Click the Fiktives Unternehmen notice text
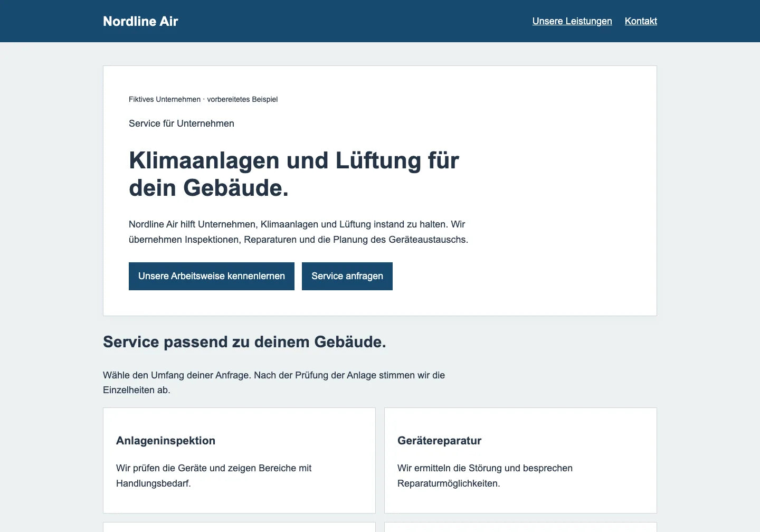Screen dimensions: 760x532 tap(203, 99)
